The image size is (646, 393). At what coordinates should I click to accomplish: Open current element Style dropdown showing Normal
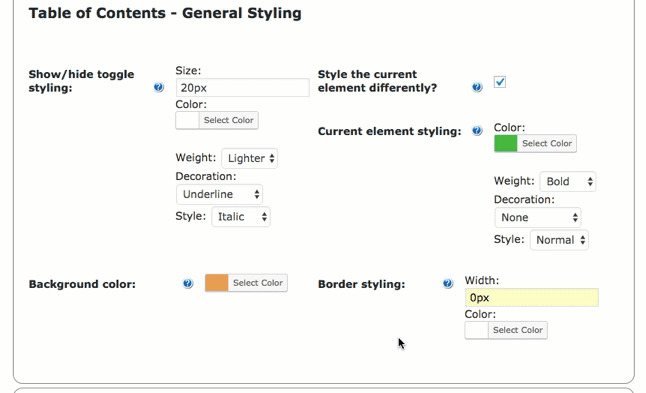(559, 240)
